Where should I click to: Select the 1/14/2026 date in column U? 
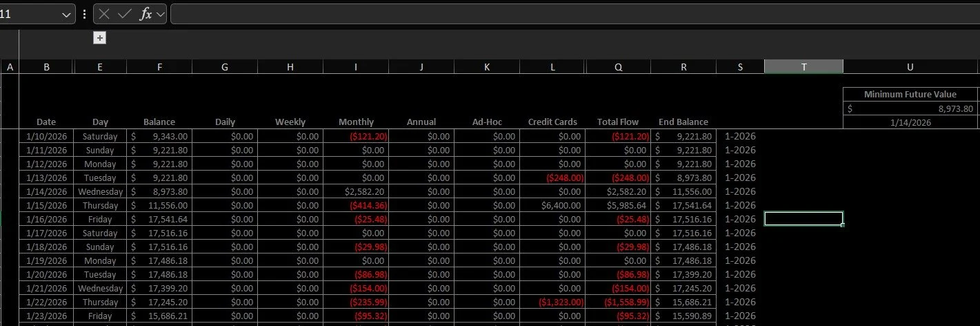[910, 122]
